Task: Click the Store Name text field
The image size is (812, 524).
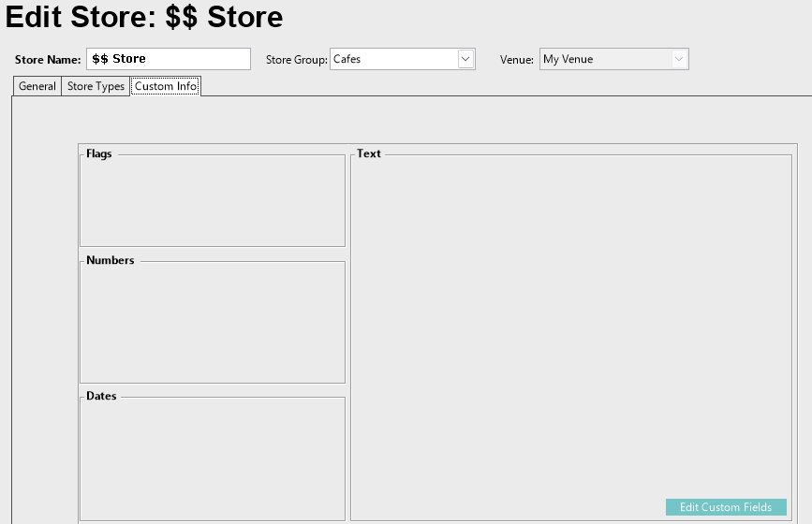Action: [x=169, y=59]
